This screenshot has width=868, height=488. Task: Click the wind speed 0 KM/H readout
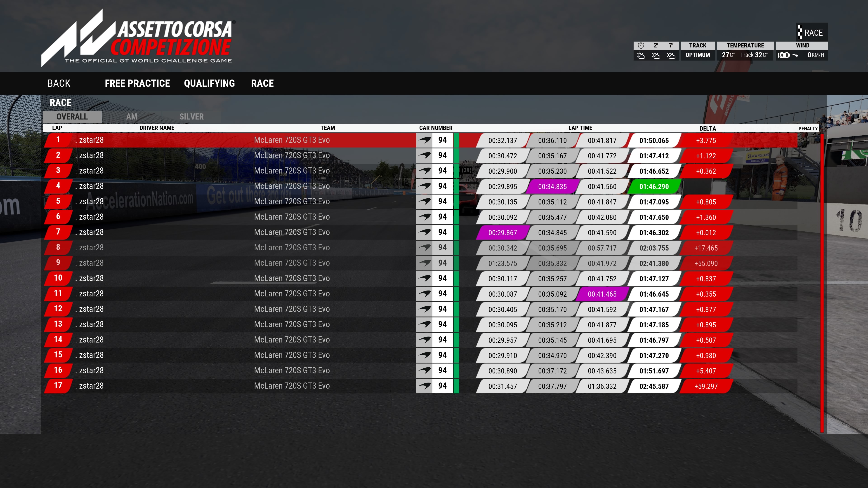click(x=815, y=55)
